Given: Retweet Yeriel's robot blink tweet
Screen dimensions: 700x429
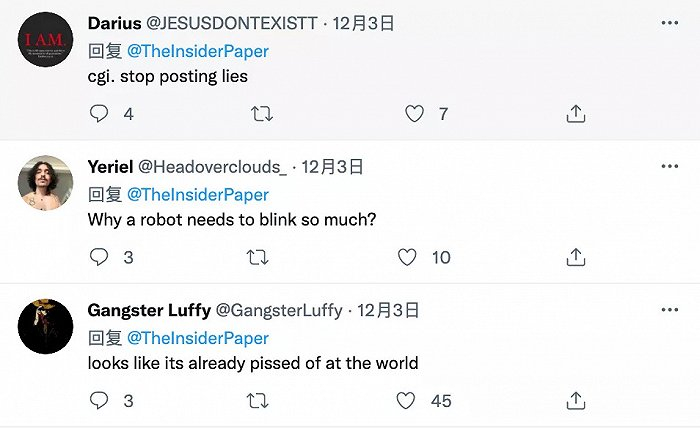Looking at the screenshot, I should [257, 257].
